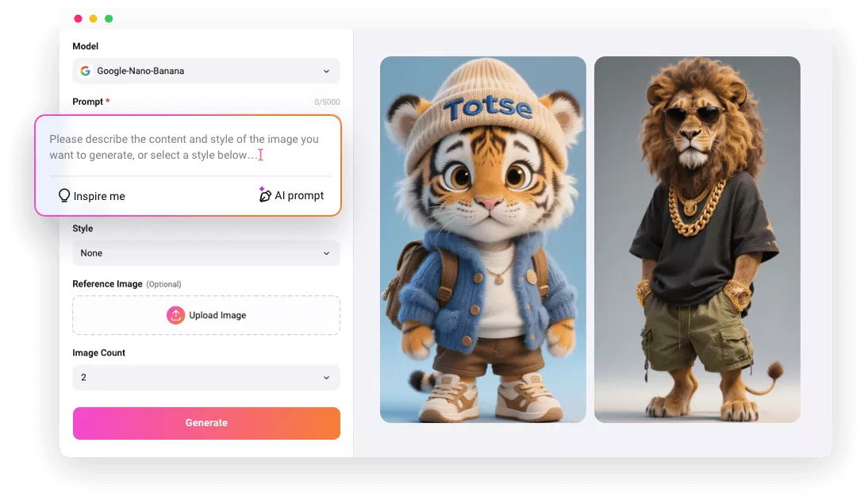Click the AI prompt magic pen icon
The height and width of the screenshot is (504, 868).
coord(265,194)
